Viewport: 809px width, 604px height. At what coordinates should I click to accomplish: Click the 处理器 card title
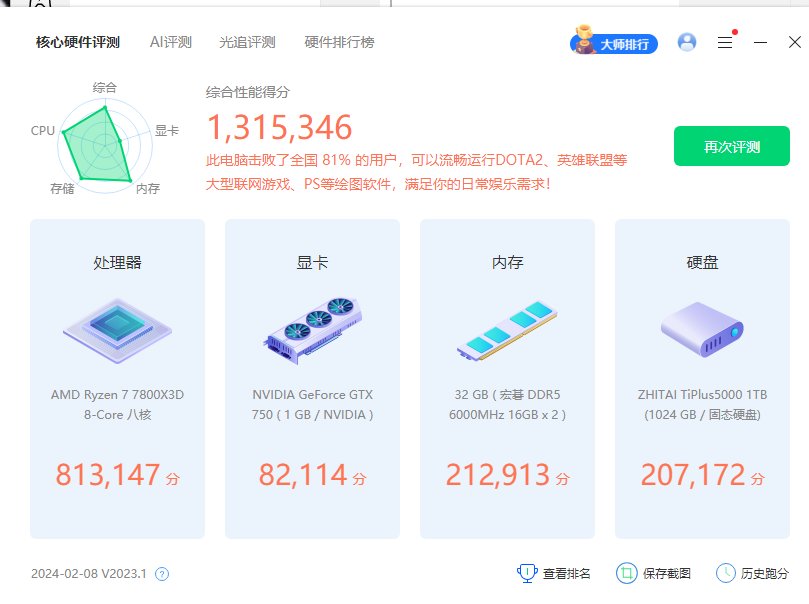tap(118, 263)
